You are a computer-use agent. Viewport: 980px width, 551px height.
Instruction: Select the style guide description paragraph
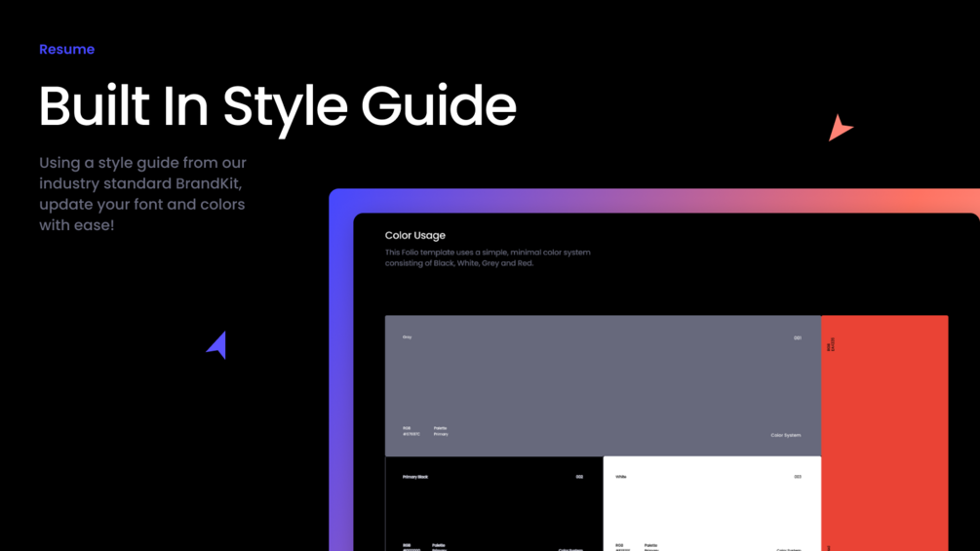142,194
